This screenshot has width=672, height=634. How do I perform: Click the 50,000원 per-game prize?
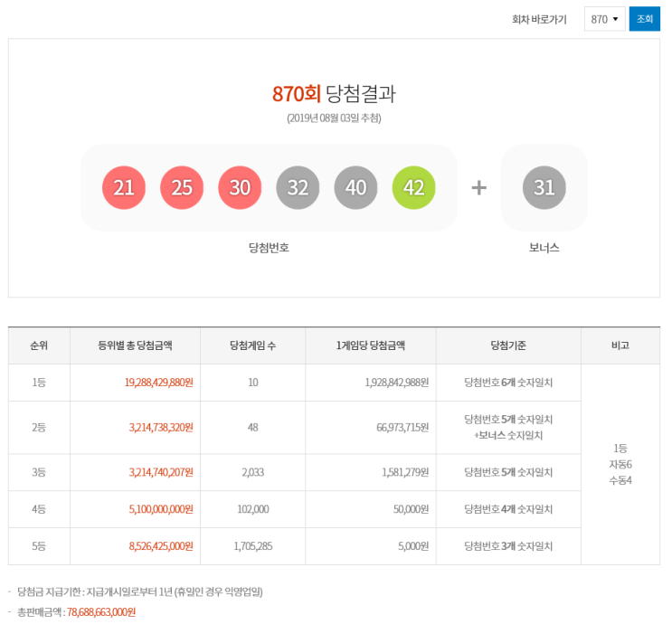point(411,509)
